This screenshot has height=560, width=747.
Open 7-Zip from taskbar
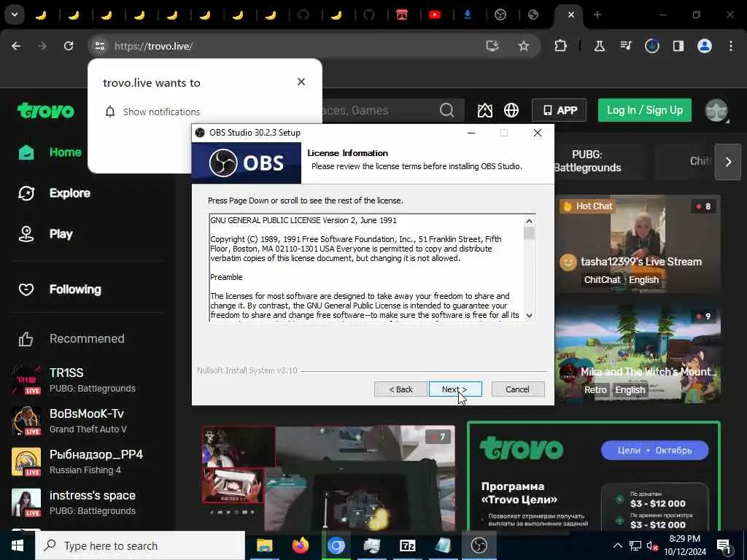407,545
